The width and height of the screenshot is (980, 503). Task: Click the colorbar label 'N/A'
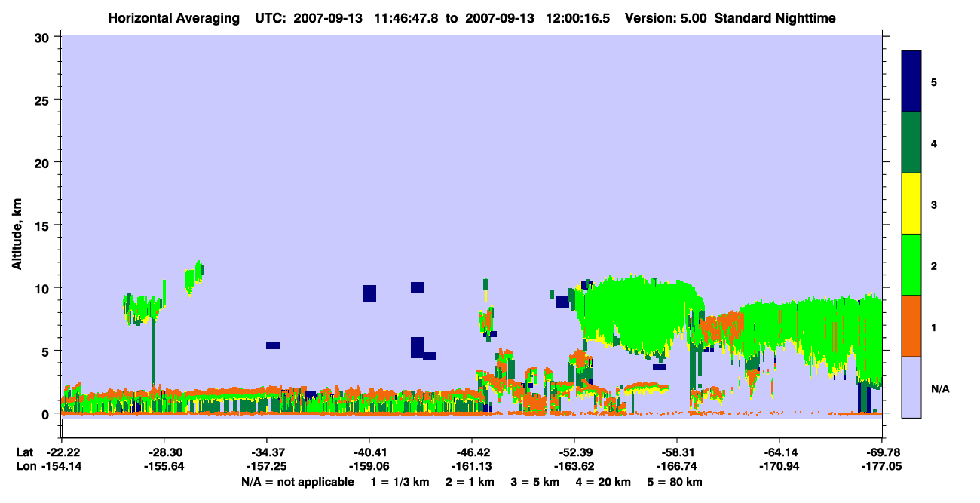[x=940, y=388]
